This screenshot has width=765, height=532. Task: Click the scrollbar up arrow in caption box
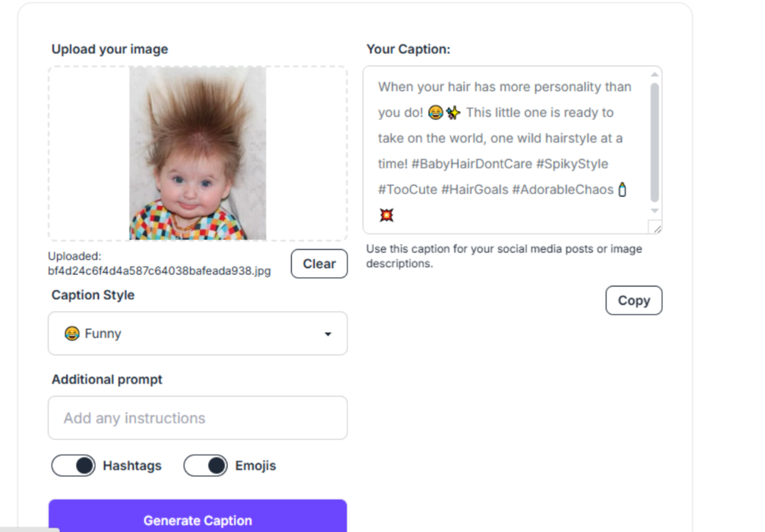point(654,75)
